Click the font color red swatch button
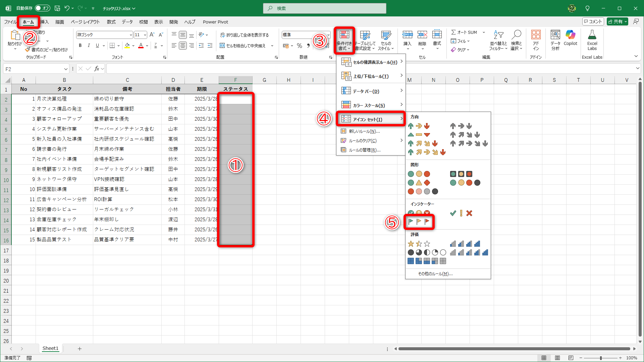This screenshot has height=362, width=644. [141, 46]
